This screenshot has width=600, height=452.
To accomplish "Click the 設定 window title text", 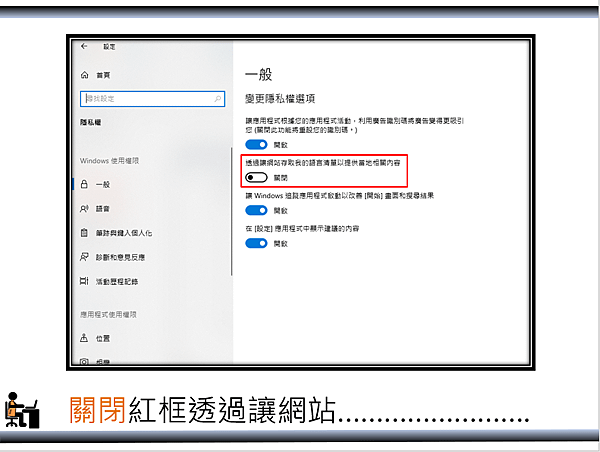I will [x=109, y=47].
